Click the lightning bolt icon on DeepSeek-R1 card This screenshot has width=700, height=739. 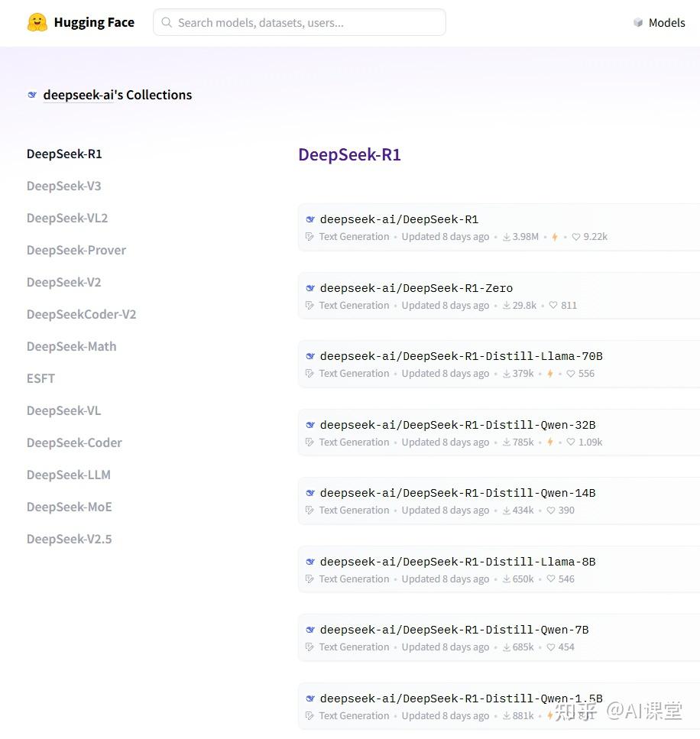(554, 236)
